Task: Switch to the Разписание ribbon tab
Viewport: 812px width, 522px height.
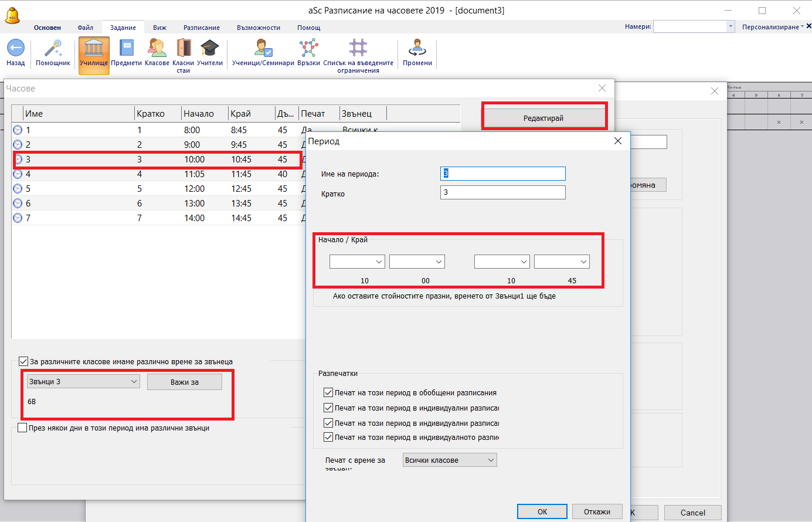Action: tap(201, 28)
